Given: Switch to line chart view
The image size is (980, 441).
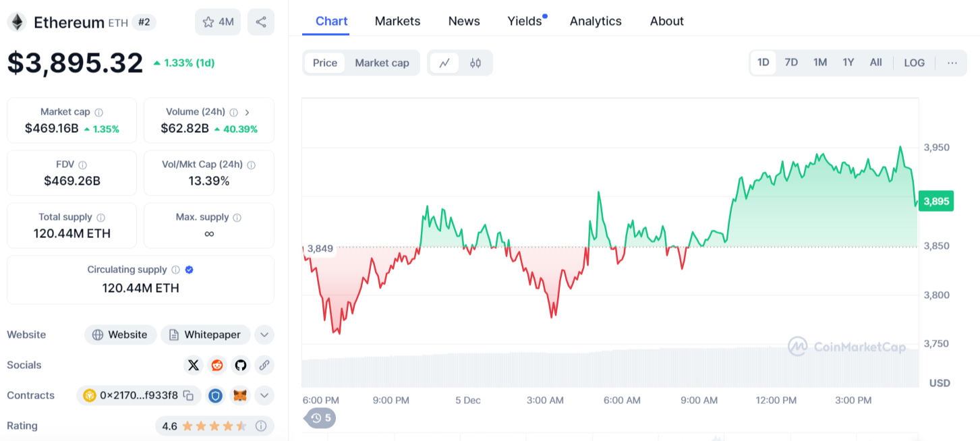Looking at the screenshot, I should coord(444,63).
